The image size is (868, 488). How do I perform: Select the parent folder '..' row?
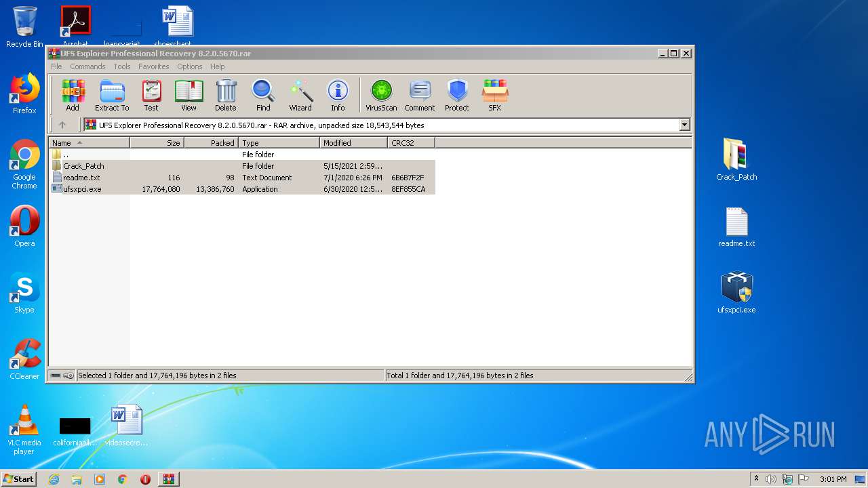tap(242, 155)
